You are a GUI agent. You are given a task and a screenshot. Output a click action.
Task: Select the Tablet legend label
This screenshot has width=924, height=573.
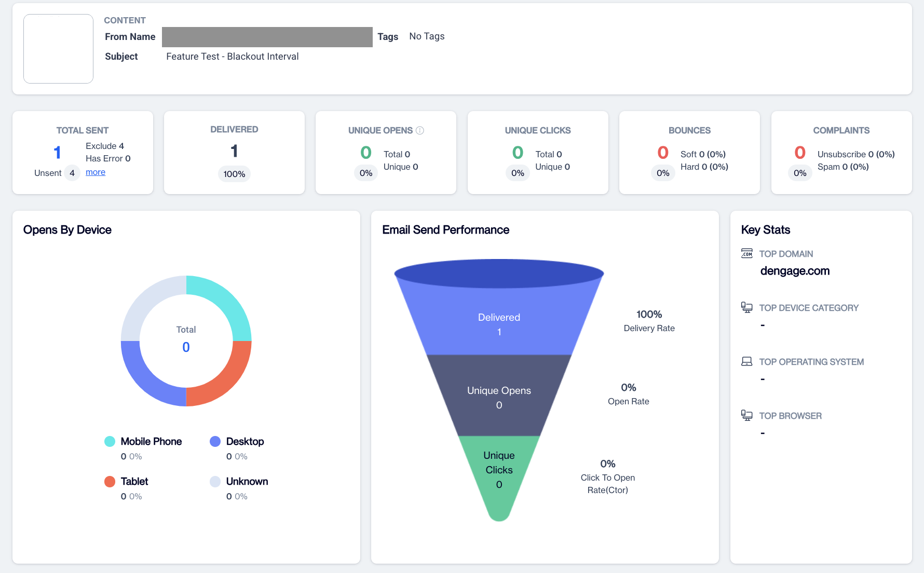134,481
